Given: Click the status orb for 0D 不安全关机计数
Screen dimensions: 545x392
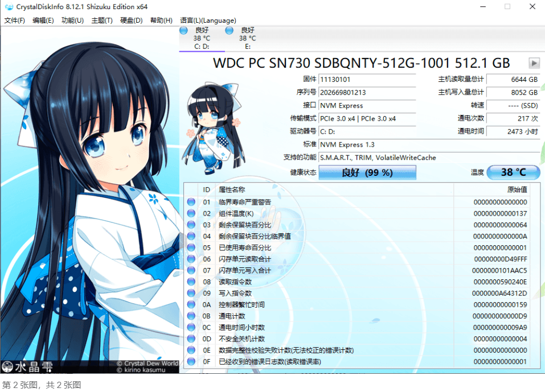Looking at the screenshot, I should 191,339.
